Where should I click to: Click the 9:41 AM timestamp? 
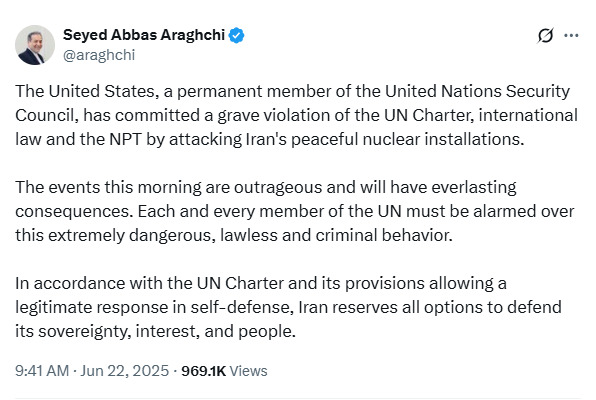click(42, 371)
